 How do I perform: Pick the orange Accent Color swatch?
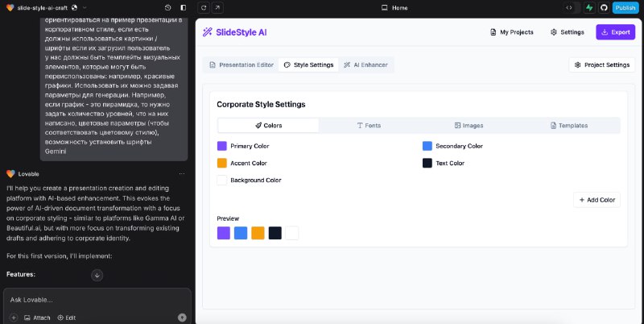click(222, 163)
